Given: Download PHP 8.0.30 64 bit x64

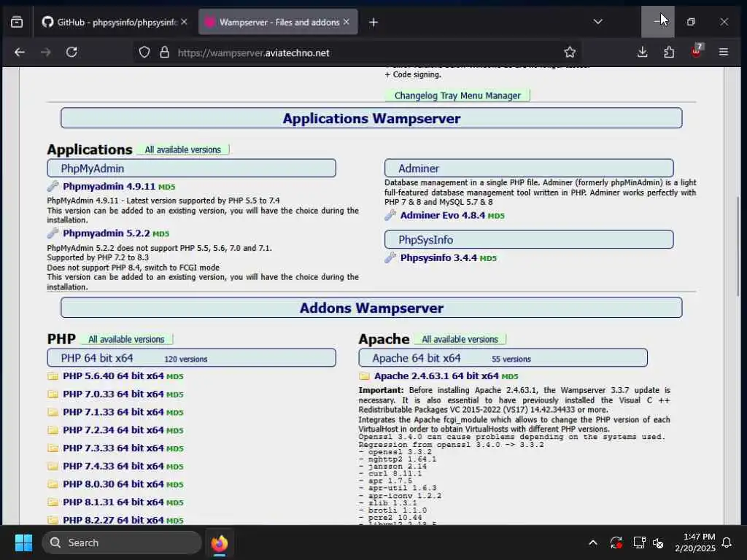Looking at the screenshot, I should (x=113, y=484).
